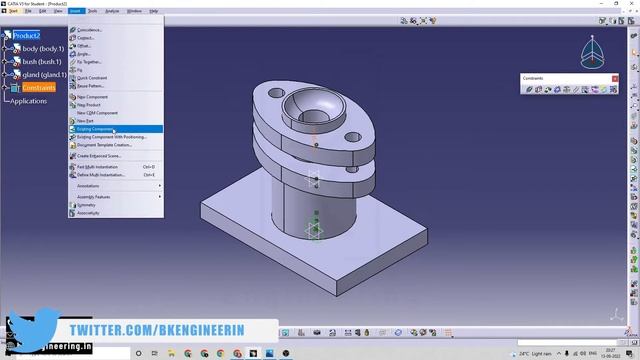Select Fix Together icon in Constraints toolbar
The height and width of the screenshot is (360, 640).
576,89
